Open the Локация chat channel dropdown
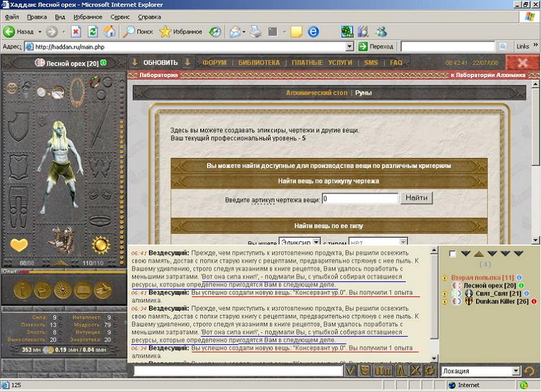This screenshot has width=541, height=392. pos(480,371)
